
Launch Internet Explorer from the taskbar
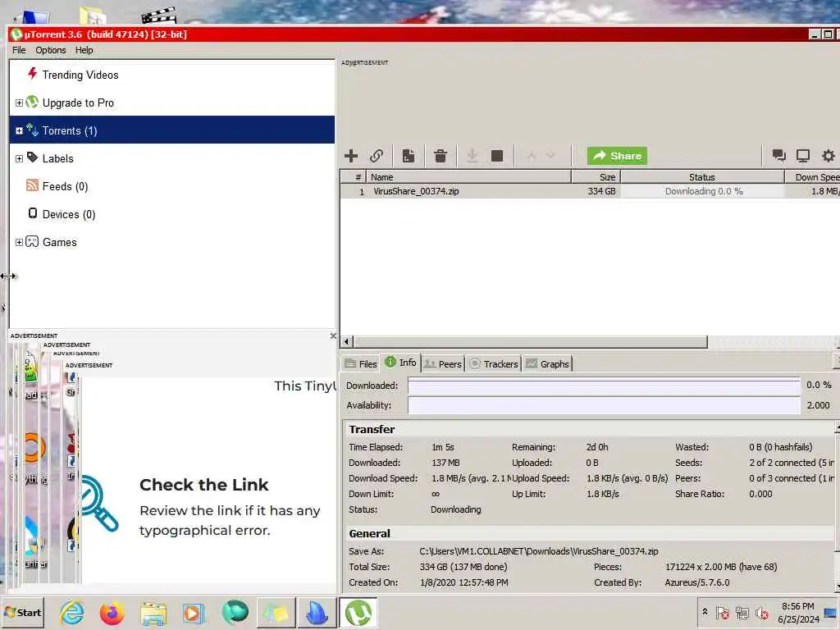point(72,612)
